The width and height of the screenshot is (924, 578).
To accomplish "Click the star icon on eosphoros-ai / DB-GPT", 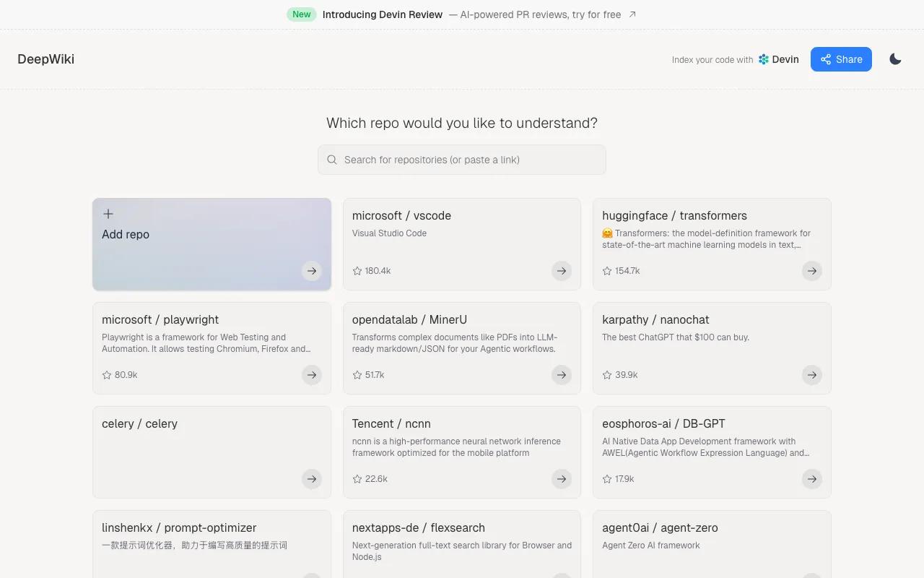I will (x=607, y=479).
